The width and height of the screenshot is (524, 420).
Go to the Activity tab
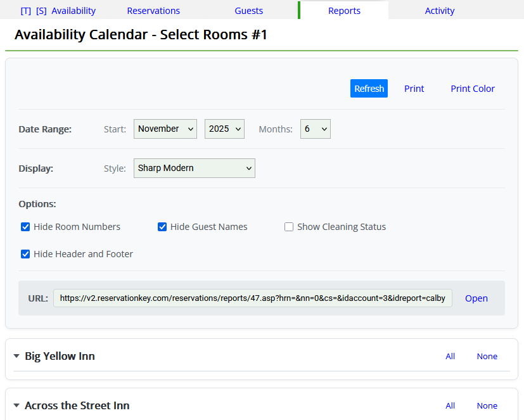(x=440, y=11)
